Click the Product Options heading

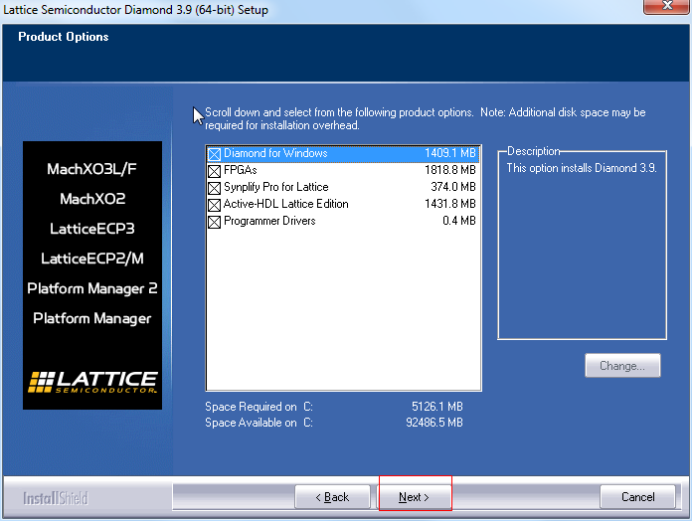63,37
